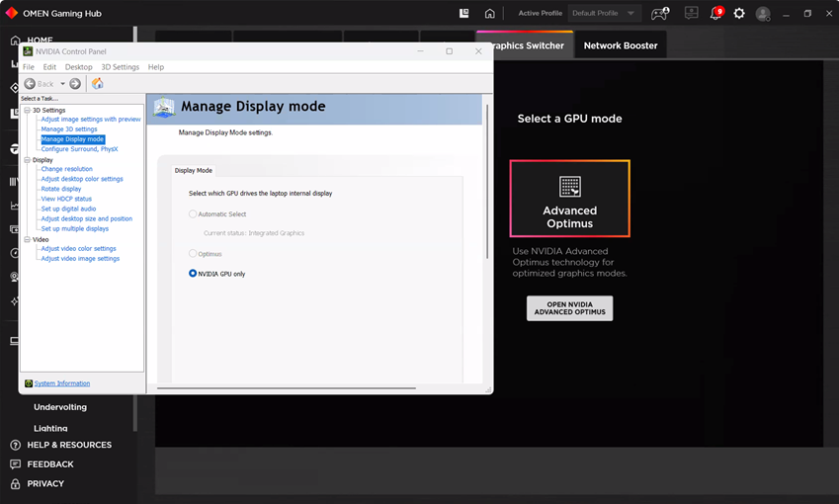This screenshot has width=839, height=504.
Task: Open Rotate display
Action: point(61,189)
